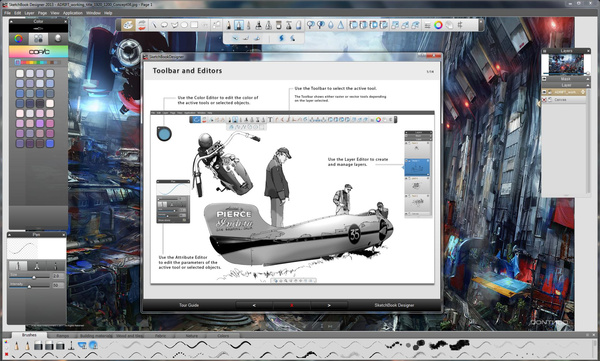Click the first blue lightning sub-toolbar icon
The width and height of the screenshot is (600, 361).
point(282,38)
